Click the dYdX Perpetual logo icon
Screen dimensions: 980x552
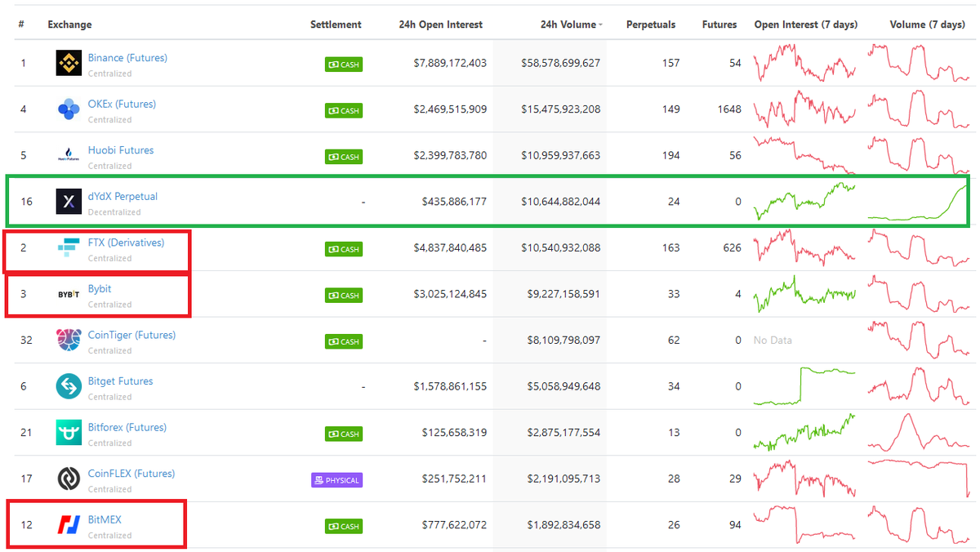click(x=69, y=202)
